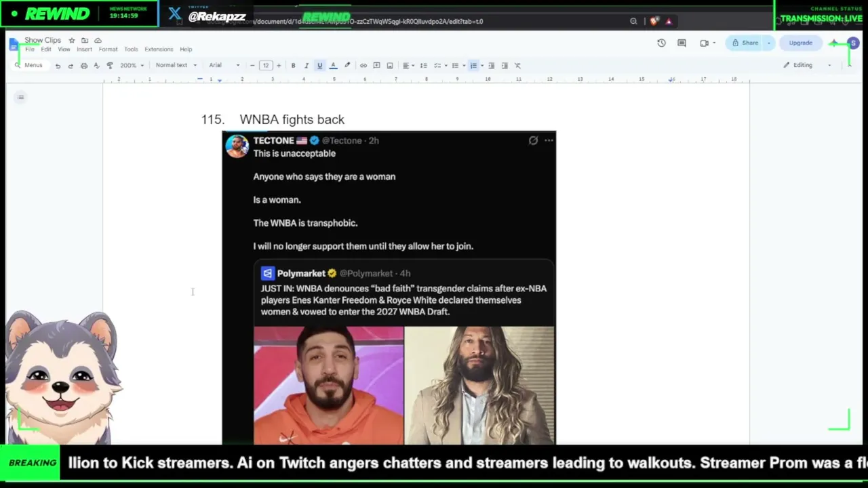Undo the last edit

58,66
